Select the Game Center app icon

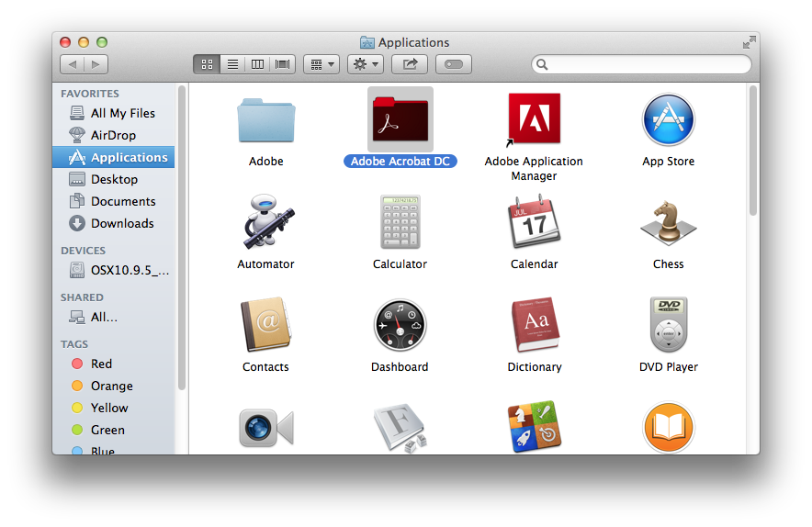coord(535,427)
